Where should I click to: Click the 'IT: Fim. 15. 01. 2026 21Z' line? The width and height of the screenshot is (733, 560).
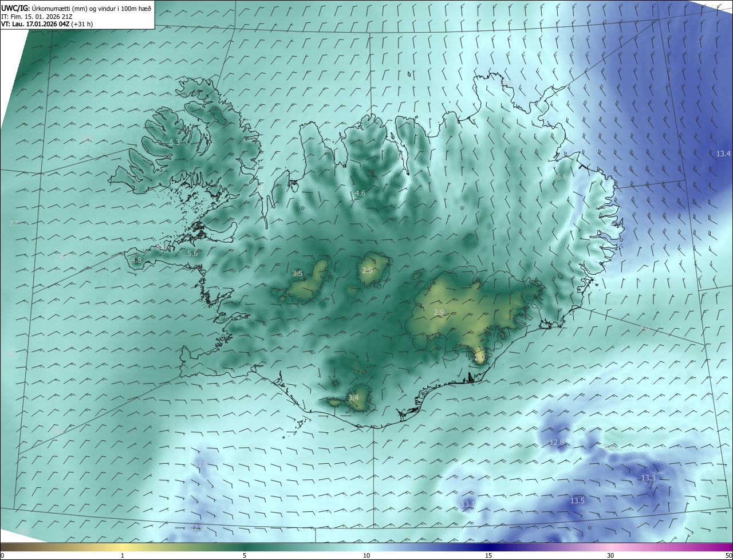[36, 17]
